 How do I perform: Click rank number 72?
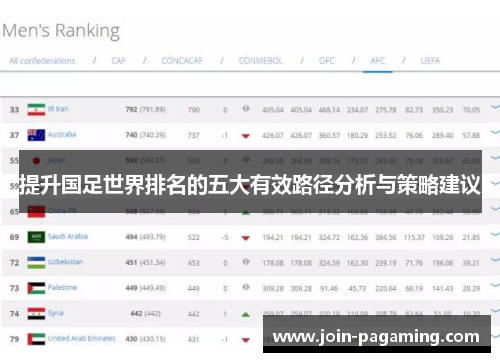[x=14, y=263]
